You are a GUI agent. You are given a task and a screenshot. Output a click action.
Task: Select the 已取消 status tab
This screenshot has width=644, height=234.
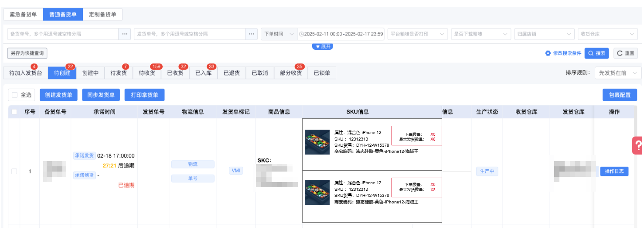pyautogui.click(x=260, y=73)
